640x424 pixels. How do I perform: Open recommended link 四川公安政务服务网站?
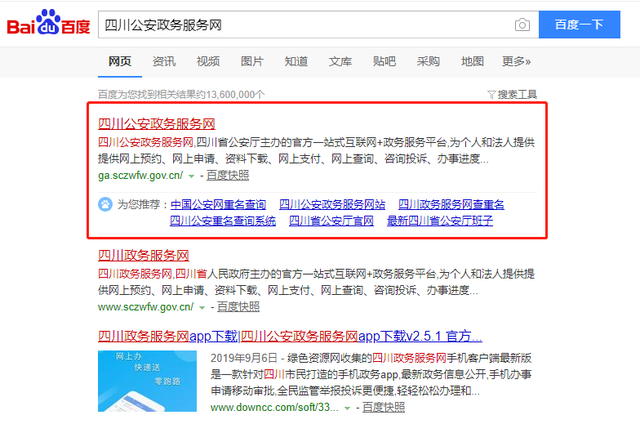click(332, 204)
